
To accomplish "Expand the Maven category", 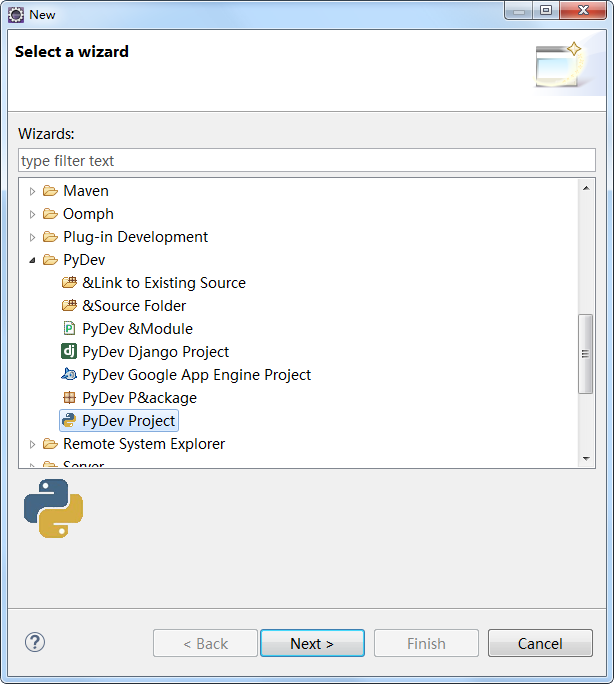I will 32,191.
